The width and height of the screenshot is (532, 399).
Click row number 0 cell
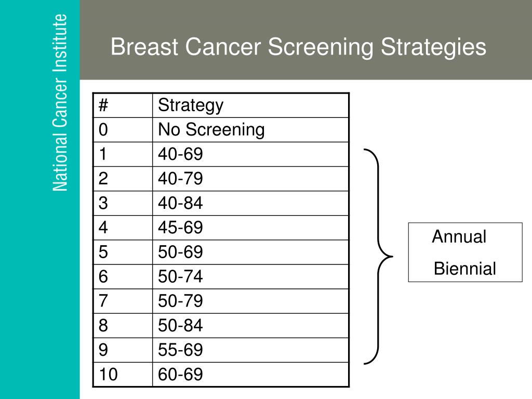[x=123, y=130]
